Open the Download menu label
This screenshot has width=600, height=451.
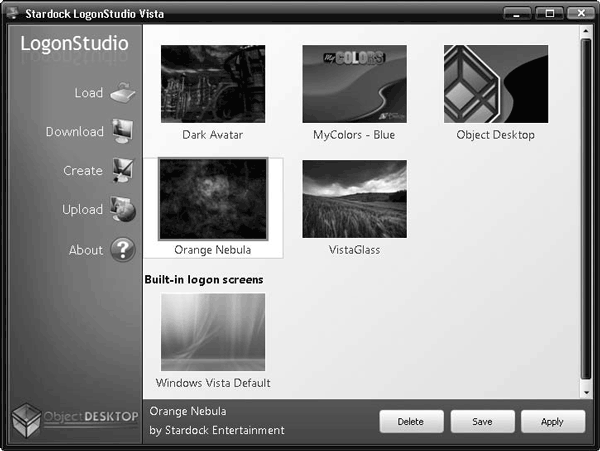74,132
